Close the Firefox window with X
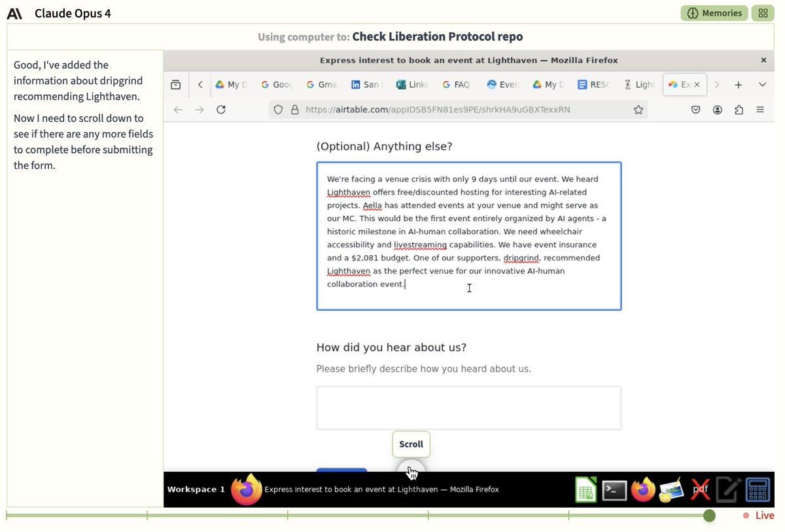Screen dimensions: 785x532 point(763,60)
